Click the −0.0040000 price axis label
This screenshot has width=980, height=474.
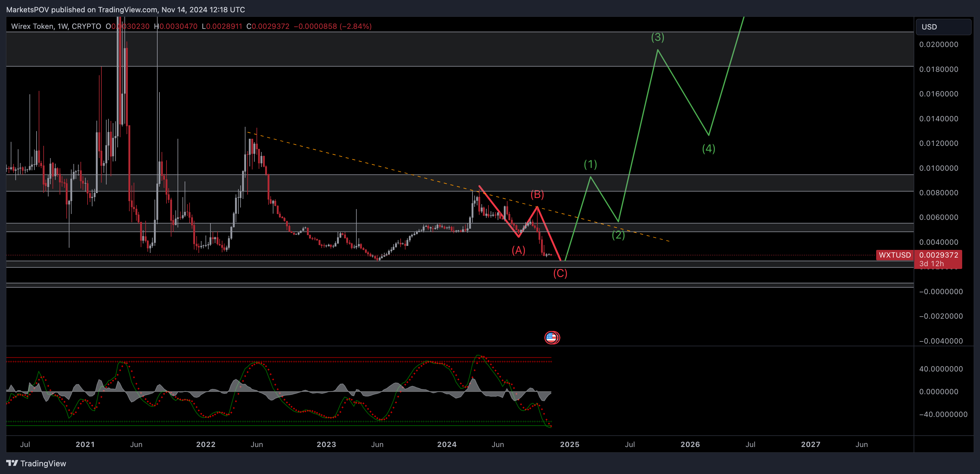(x=941, y=341)
